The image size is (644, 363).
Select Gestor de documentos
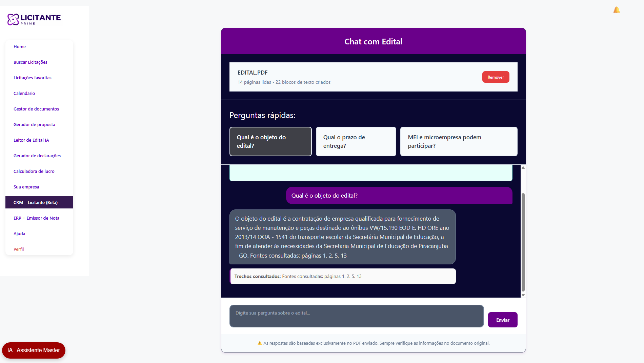[x=36, y=109]
